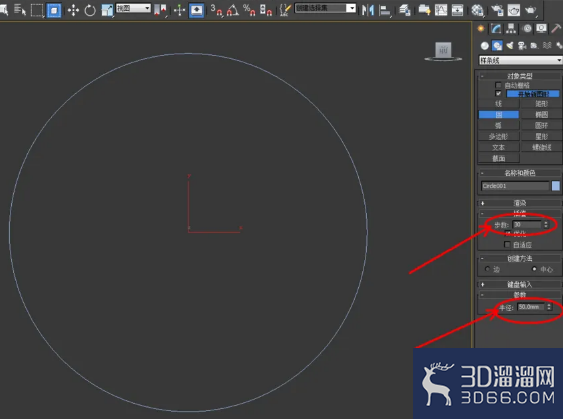Enable the 自适应 checkbox

(507, 245)
